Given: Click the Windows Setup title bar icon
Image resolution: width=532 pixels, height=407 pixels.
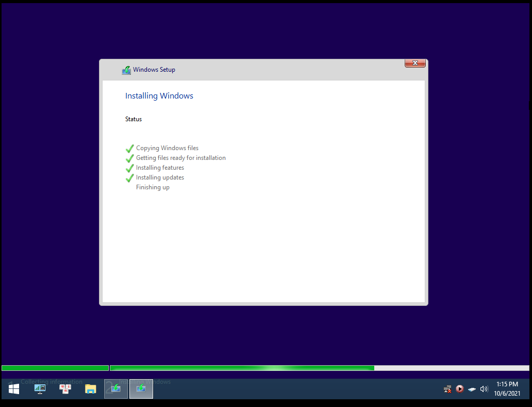Looking at the screenshot, I should [126, 70].
